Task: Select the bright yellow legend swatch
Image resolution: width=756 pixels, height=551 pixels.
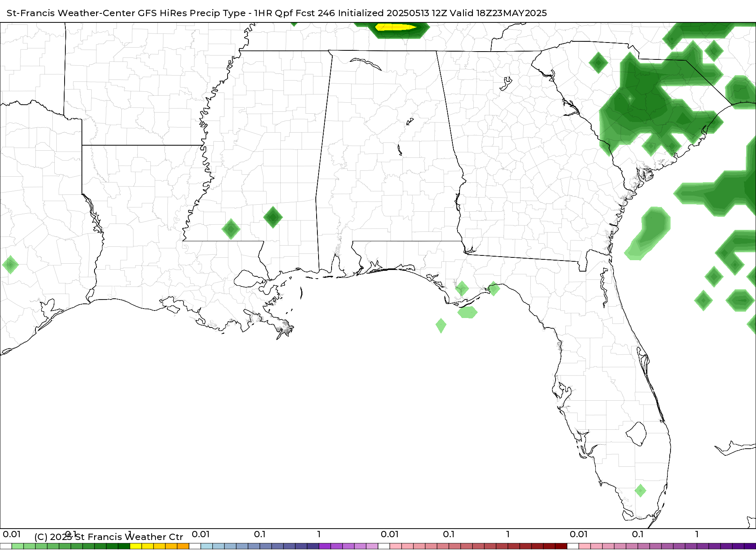Action: pos(136,546)
